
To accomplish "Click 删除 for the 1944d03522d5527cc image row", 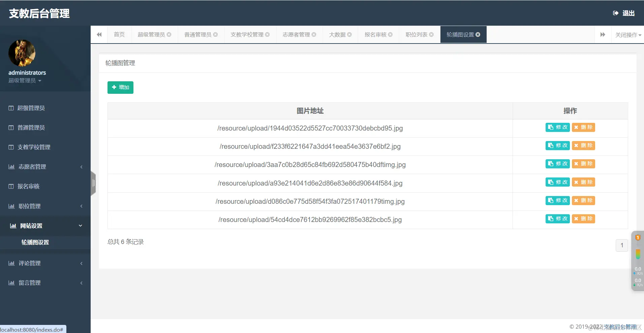I will [x=583, y=127].
